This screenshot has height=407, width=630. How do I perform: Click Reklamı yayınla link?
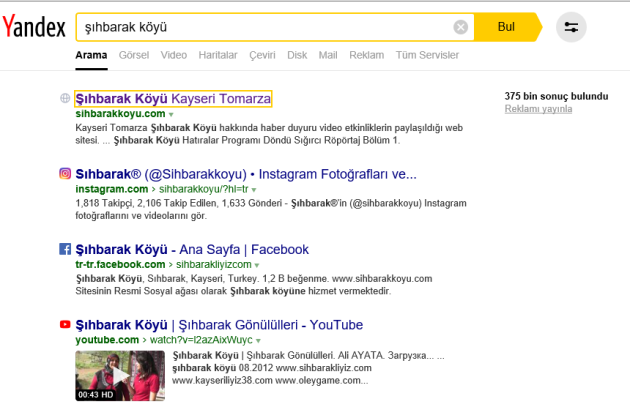538,109
